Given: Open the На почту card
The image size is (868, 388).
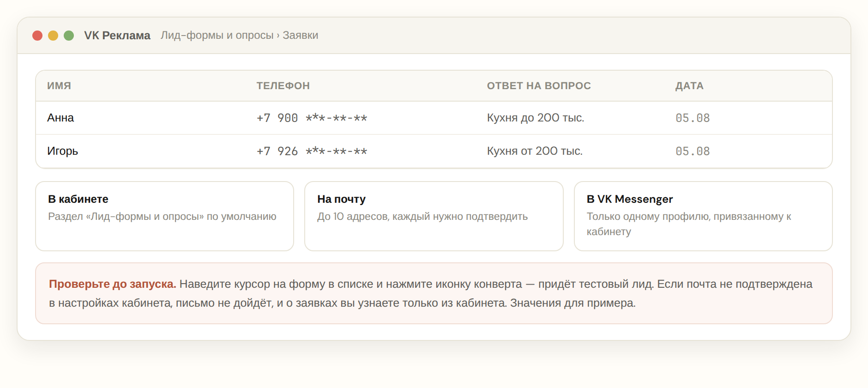Looking at the screenshot, I should pos(434,216).
